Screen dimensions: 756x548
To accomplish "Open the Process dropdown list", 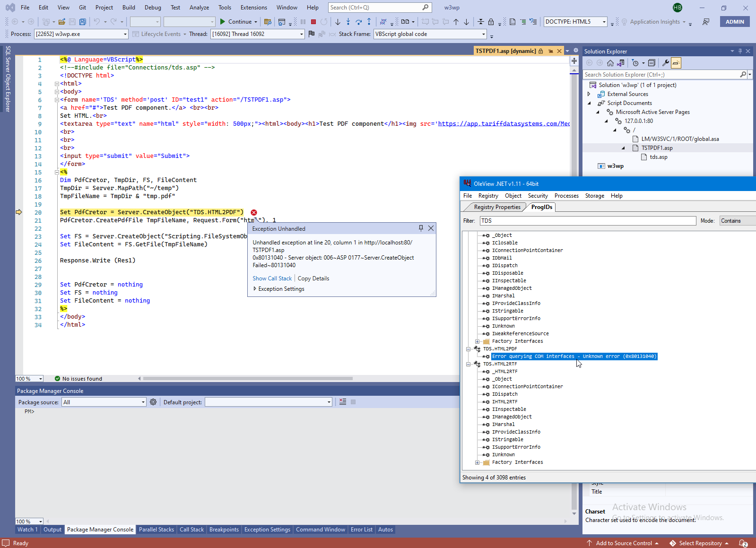I will tap(125, 34).
